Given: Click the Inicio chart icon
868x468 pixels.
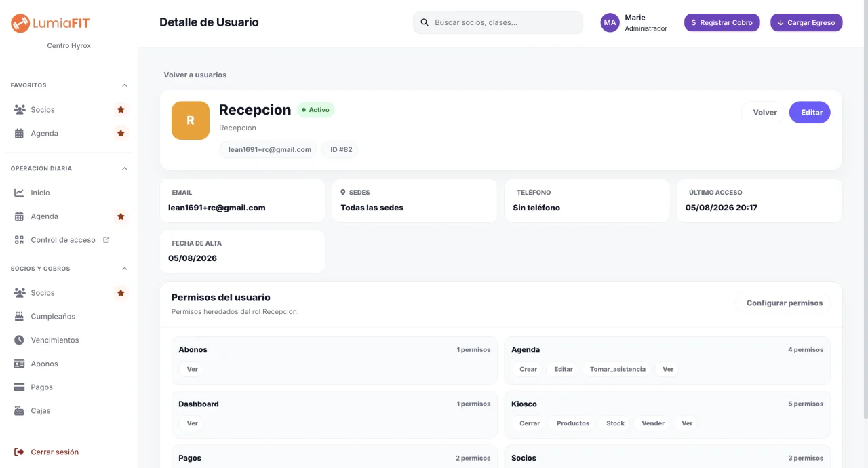Looking at the screenshot, I should point(19,193).
